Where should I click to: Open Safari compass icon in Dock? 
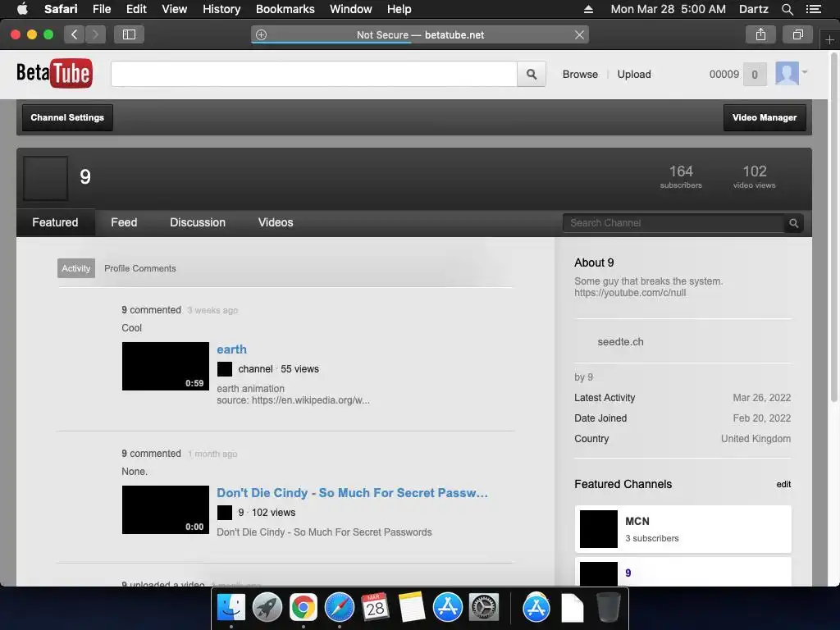point(339,607)
